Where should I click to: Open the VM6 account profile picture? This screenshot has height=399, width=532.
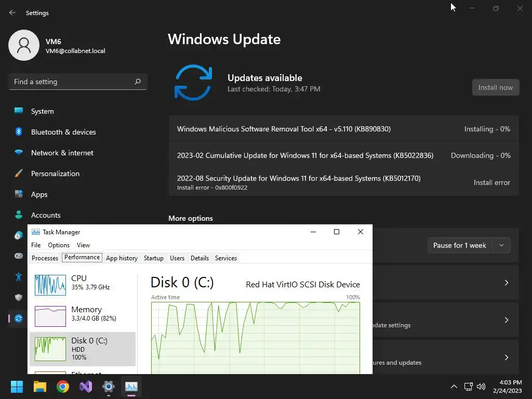coord(24,45)
